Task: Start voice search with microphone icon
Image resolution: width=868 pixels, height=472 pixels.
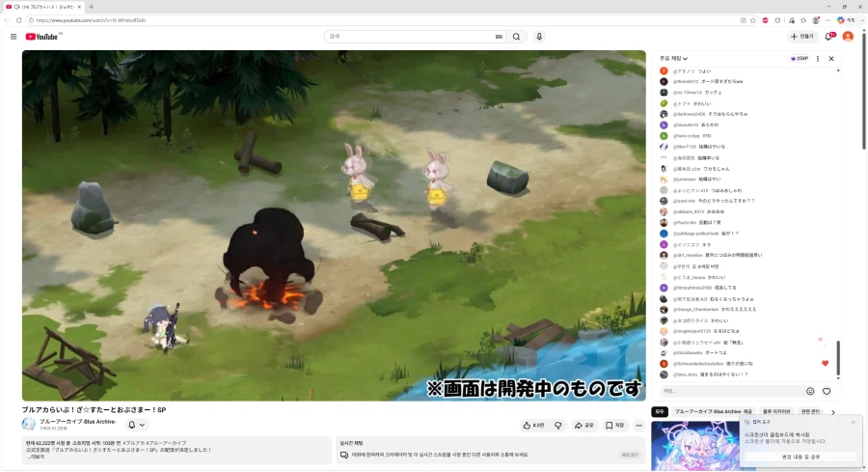Action: (x=539, y=37)
